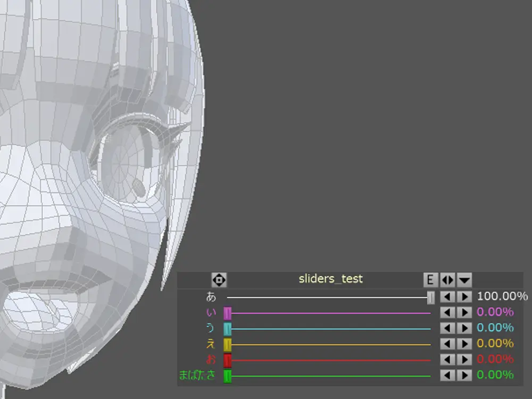Click the green まばたき slider handle
Viewport: 532px width, 399px height.
pyautogui.click(x=228, y=376)
